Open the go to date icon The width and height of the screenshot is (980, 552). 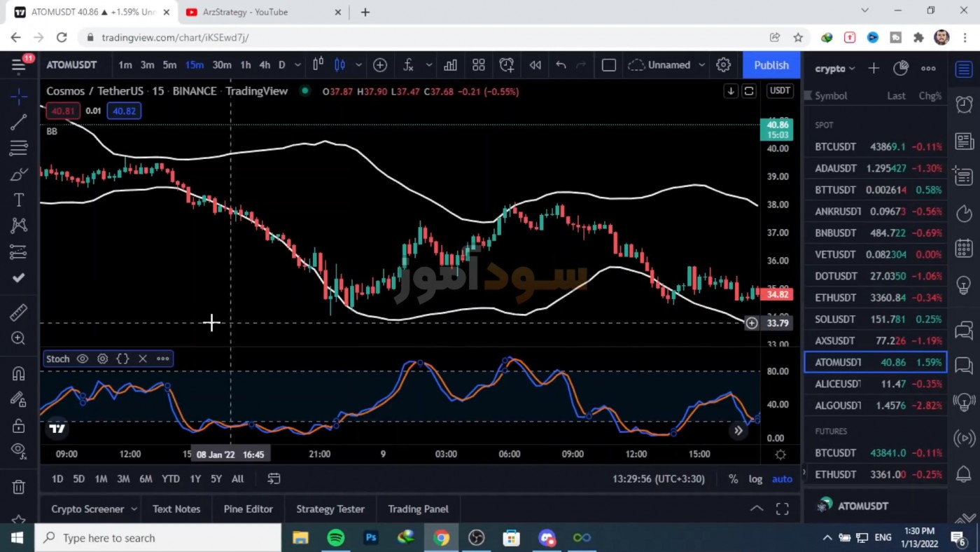(x=274, y=479)
